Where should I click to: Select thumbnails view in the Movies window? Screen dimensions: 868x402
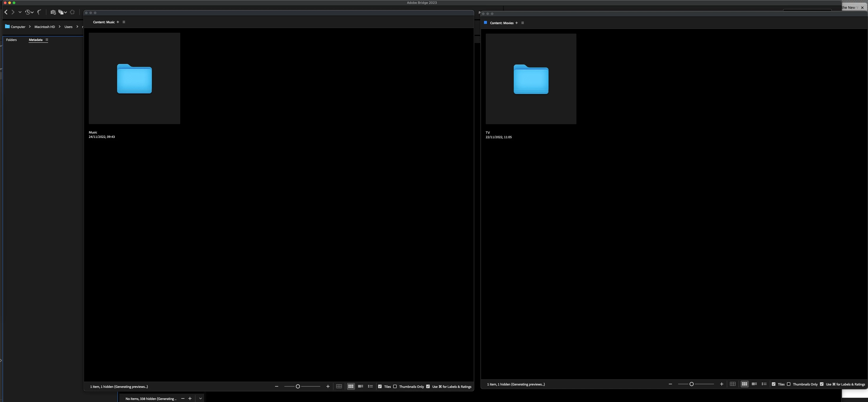point(744,384)
